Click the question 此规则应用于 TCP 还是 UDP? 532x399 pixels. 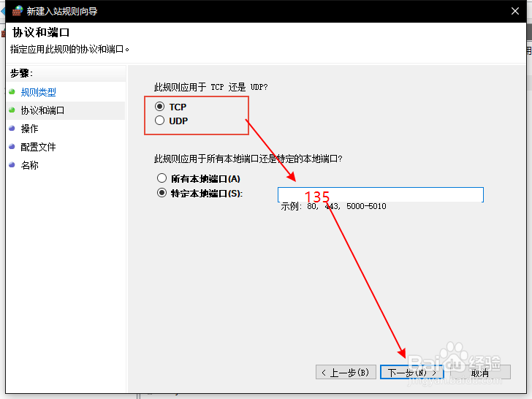(210, 87)
